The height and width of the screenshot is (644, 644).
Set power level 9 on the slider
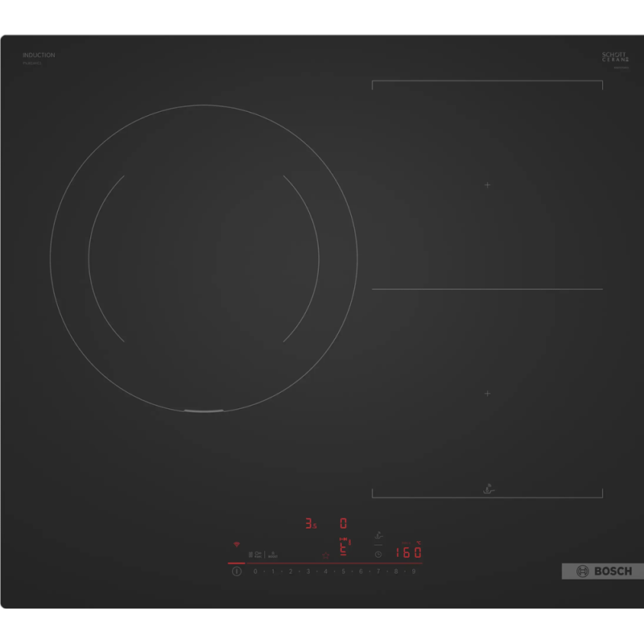click(x=414, y=572)
